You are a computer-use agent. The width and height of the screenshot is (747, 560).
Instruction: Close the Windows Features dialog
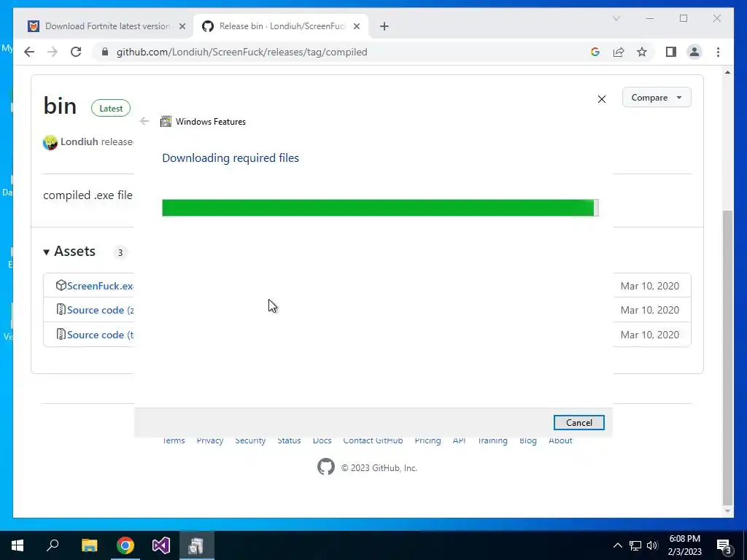pos(602,99)
